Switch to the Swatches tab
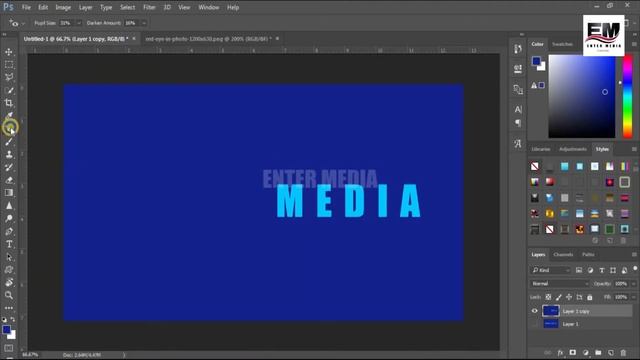This screenshot has width=640, height=360. [562, 44]
